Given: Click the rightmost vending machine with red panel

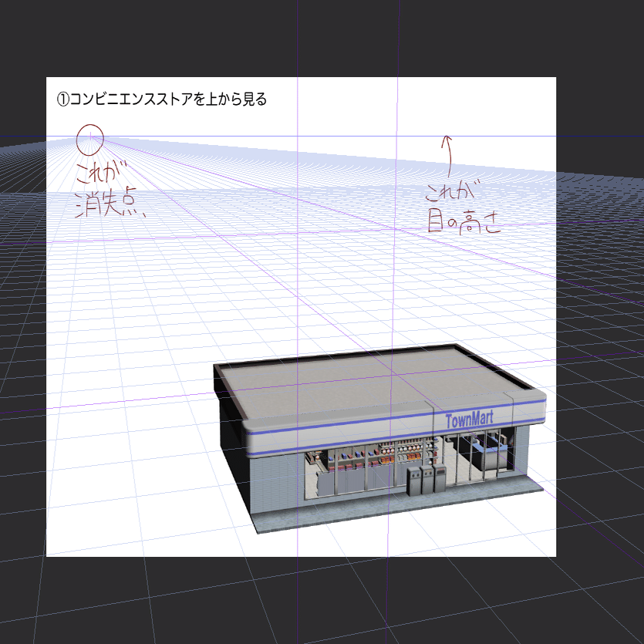Looking at the screenshot, I should click(x=439, y=477).
